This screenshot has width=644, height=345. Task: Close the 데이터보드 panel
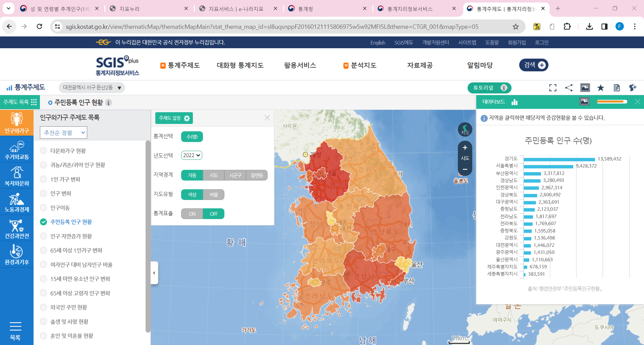click(x=637, y=101)
